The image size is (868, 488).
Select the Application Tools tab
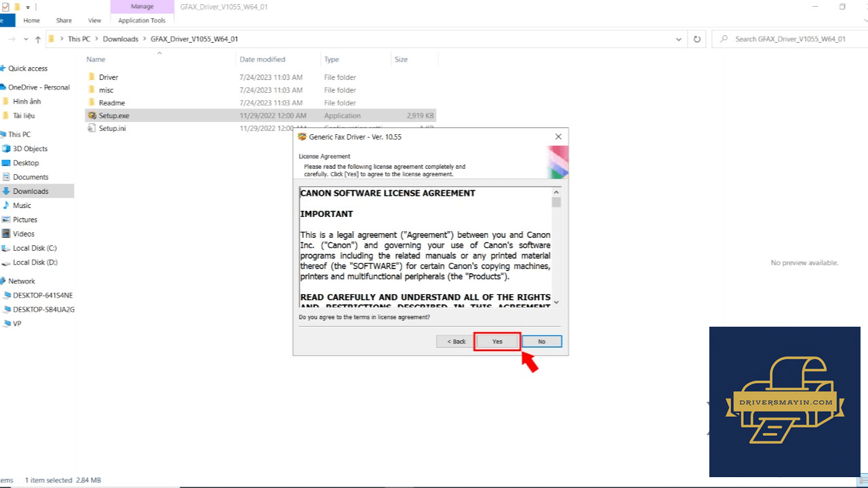pos(142,20)
